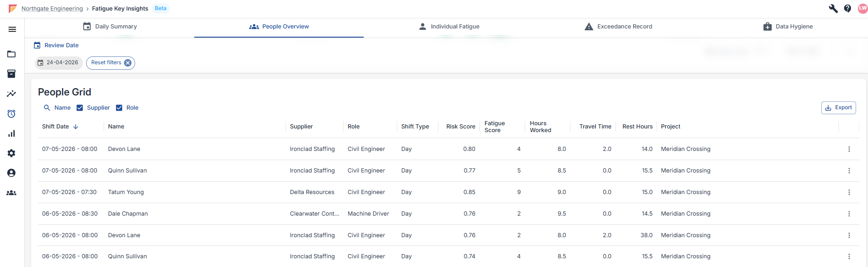Sort by Shift Date descending arrow
The height and width of the screenshot is (267, 868).
coord(76,127)
